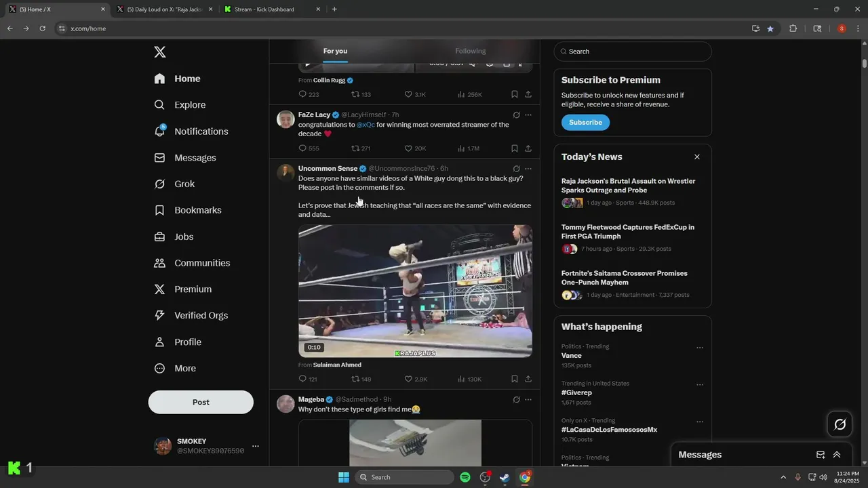The image size is (868, 488).
Task: Click the Windows Start button
Action: point(344,477)
